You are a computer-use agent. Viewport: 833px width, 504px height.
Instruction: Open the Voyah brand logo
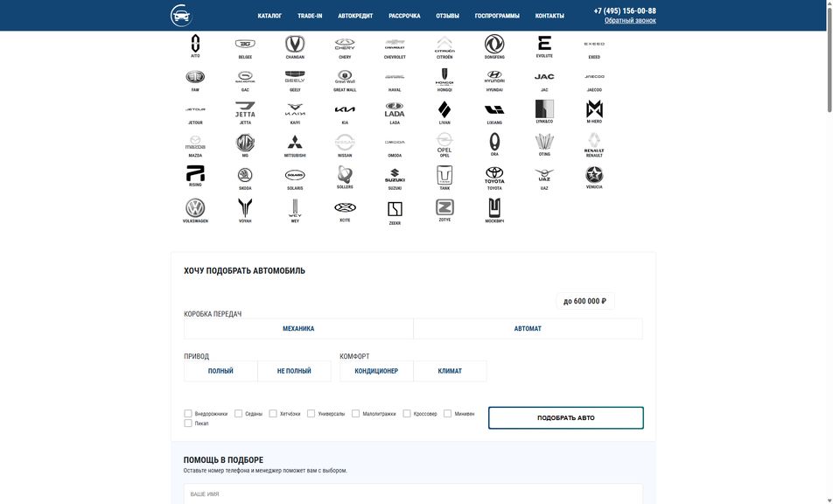click(245, 207)
